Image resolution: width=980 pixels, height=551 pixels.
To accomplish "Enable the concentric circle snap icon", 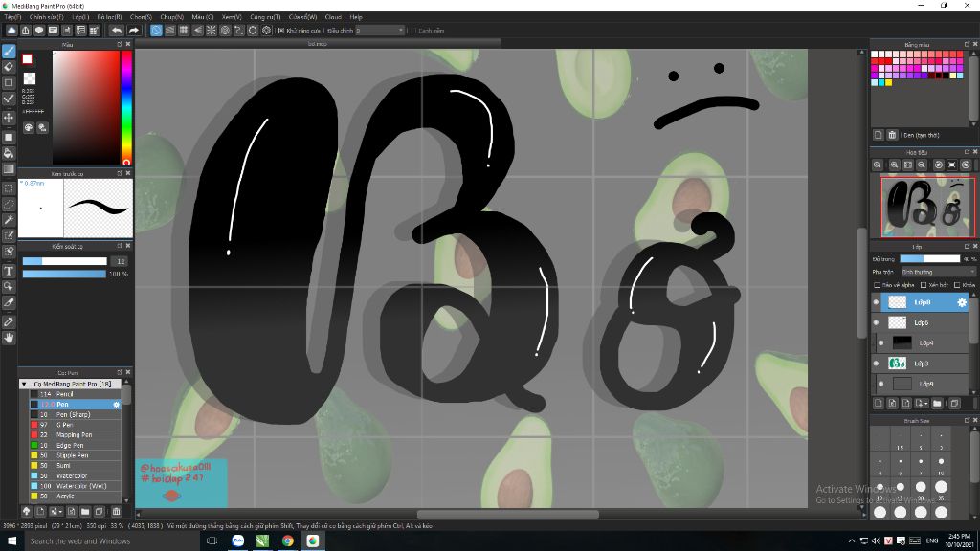I will (x=225, y=30).
